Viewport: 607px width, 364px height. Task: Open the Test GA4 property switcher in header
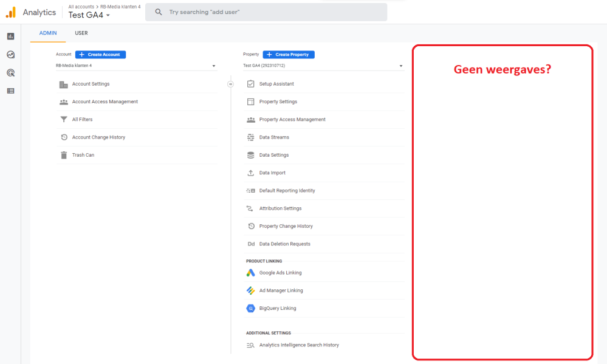click(89, 15)
